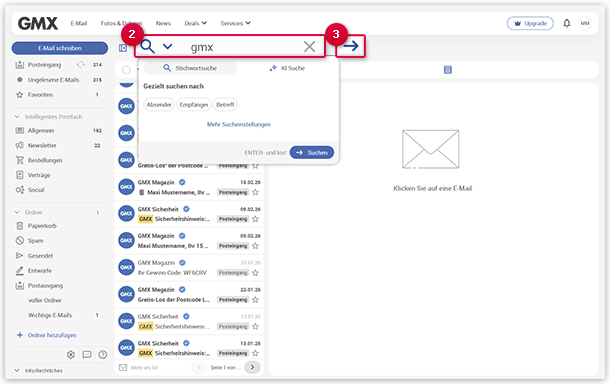Screen dimensions: 610x384
Task: Switch to the KI Suche tab
Action: point(287,68)
